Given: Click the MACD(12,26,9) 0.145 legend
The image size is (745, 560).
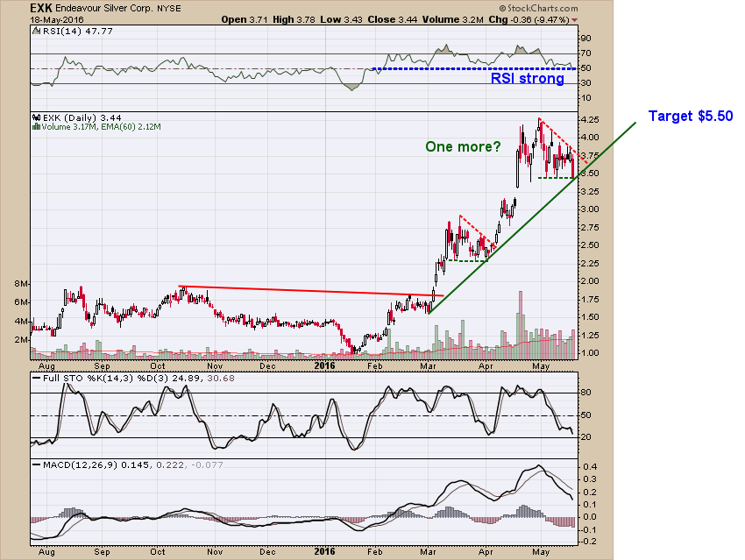Looking at the screenshot, I should (97, 465).
